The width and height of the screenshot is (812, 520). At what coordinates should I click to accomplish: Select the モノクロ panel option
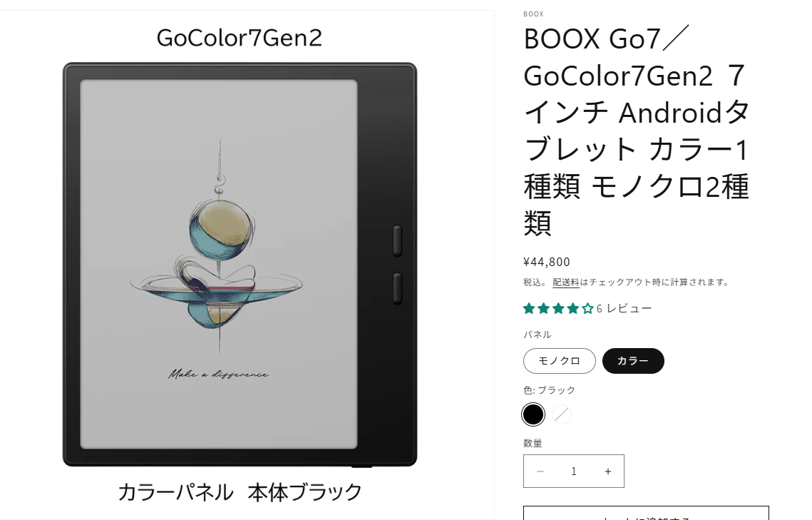click(560, 361)
